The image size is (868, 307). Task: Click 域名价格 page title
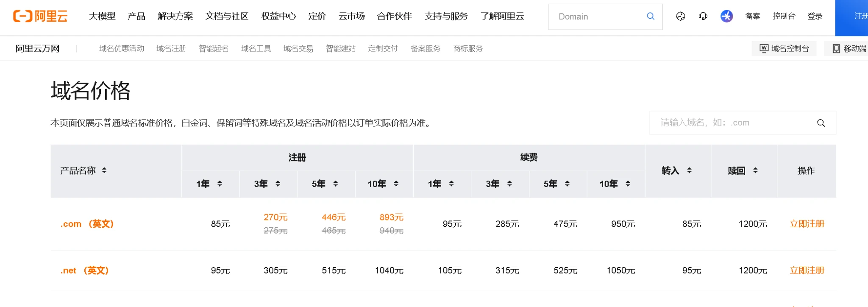click(90, 91)
